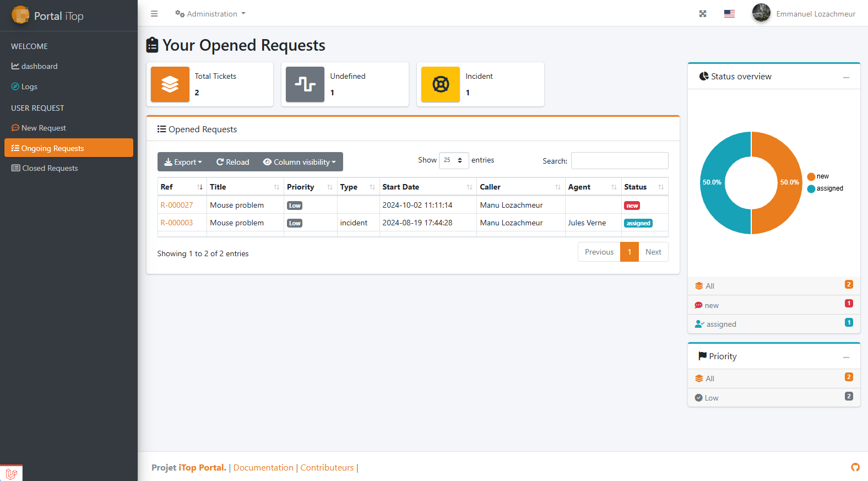The height and width of the screenshot is (481, 868).
Task: Open ticket R-000027 link
Action: 177,205
